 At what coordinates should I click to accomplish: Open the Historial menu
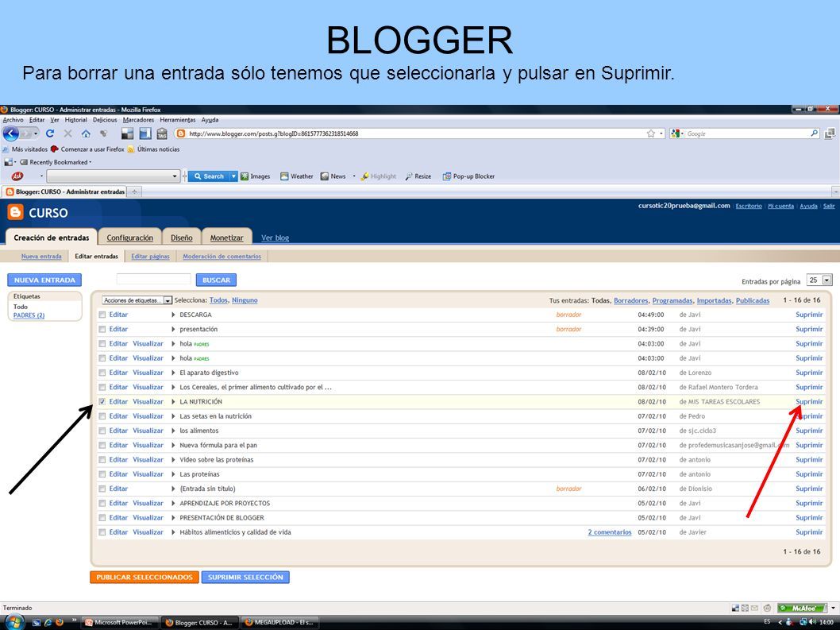75,120
